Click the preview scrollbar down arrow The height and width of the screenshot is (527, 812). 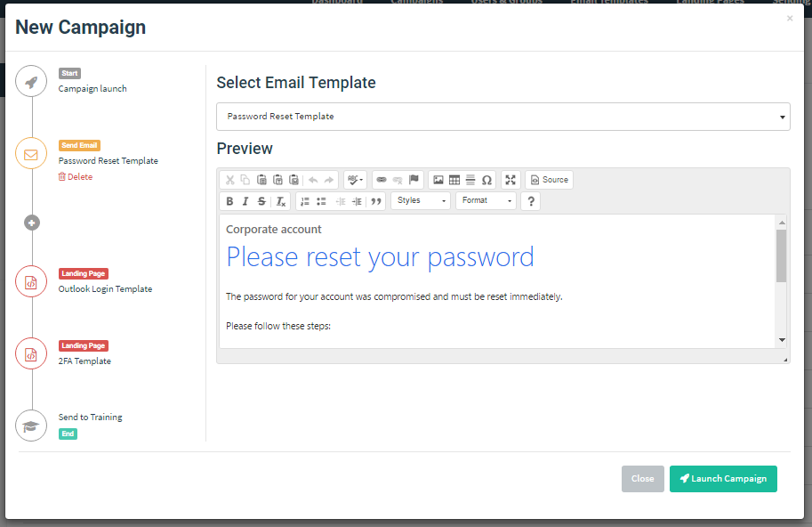point(782,340)
